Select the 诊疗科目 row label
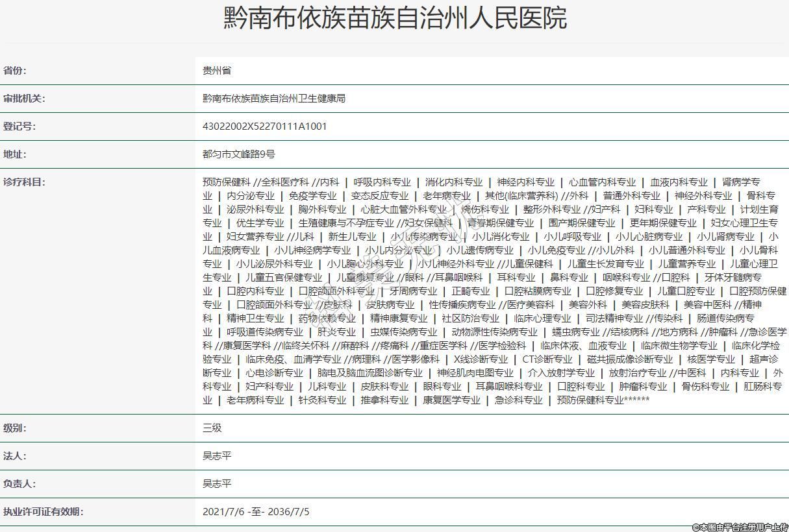This screenshot has width=789, height=532. (25, 182)
